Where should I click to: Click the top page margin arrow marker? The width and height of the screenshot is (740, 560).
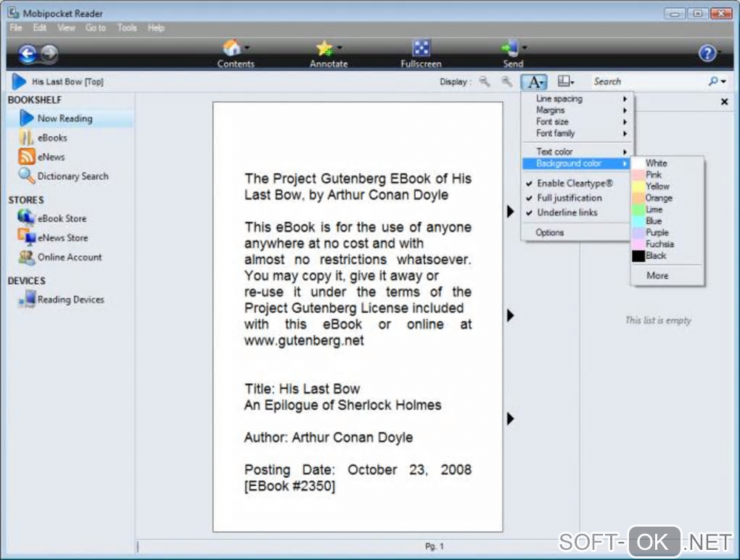pyautogui.click(x=510, y=211)
